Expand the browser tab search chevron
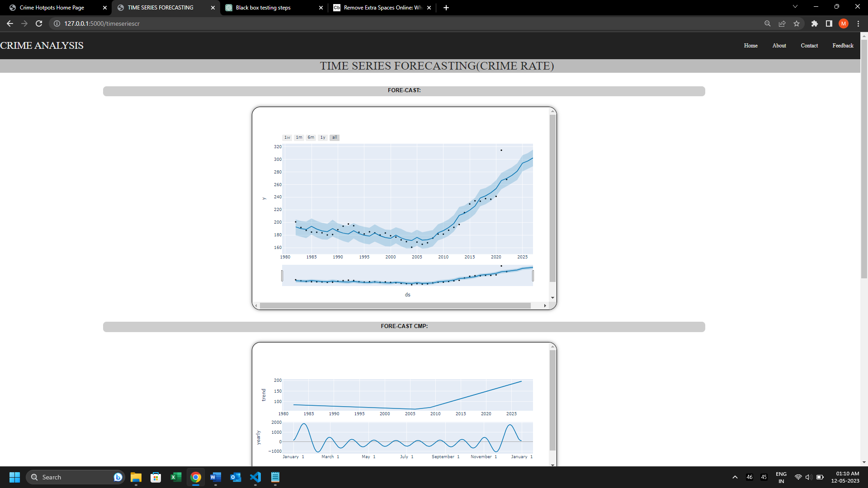868x488 pixels. tap(795, 6)
